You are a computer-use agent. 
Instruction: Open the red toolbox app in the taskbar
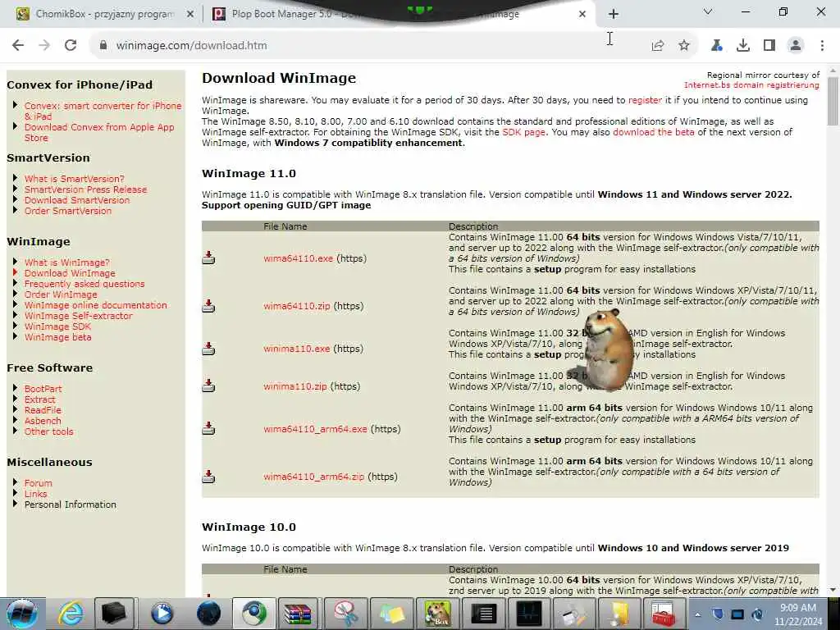click(663, 614)
